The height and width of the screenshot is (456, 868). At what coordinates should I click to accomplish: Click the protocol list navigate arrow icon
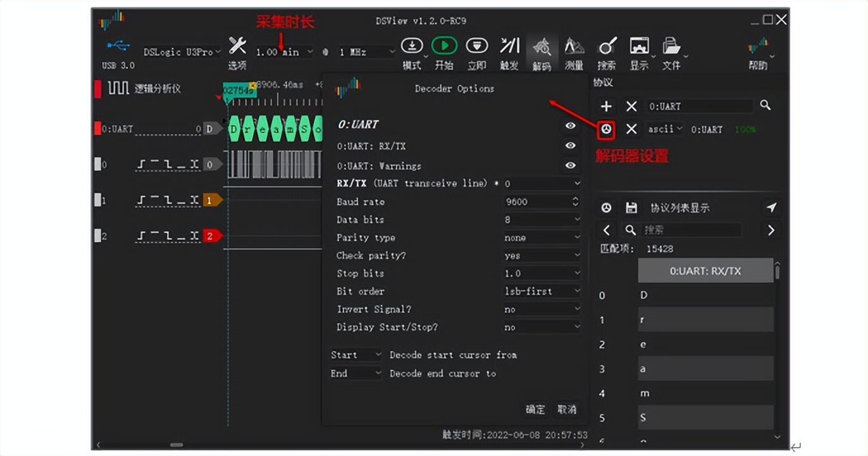[x=771, y=208]
